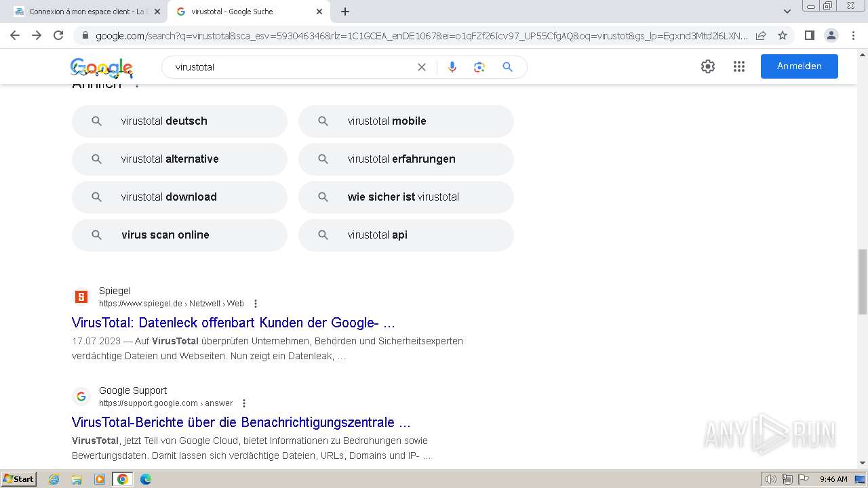This screenshot has height=488, width=868.
Task: Submit search with magnifier icon
Action: click(507, 67)
